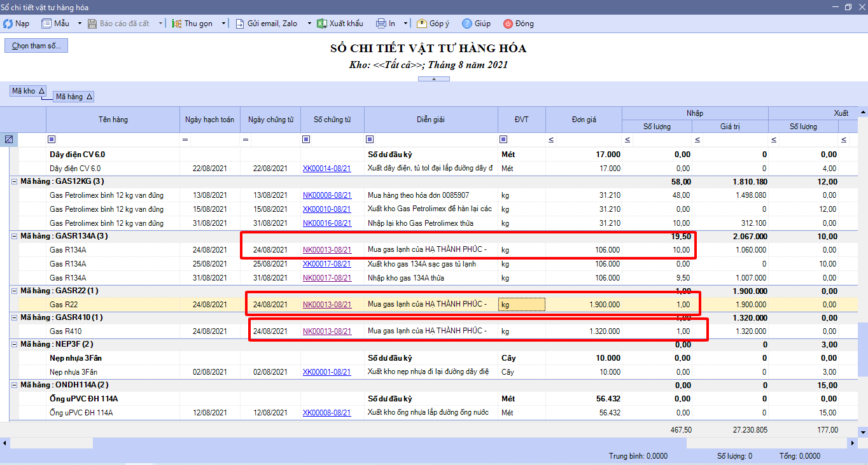Click the vertical scrollbar down arrow
This screenshot has height=465, width=868.
[x=863, y=432]
